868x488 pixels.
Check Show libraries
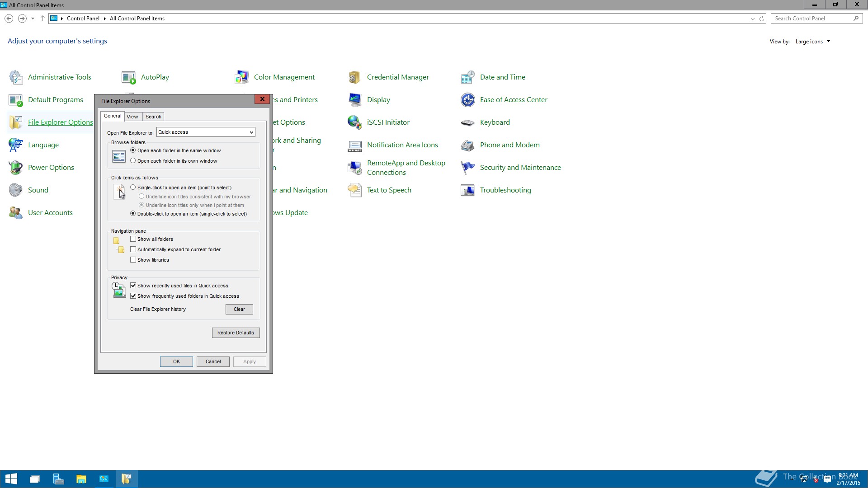tap(133, 260)
